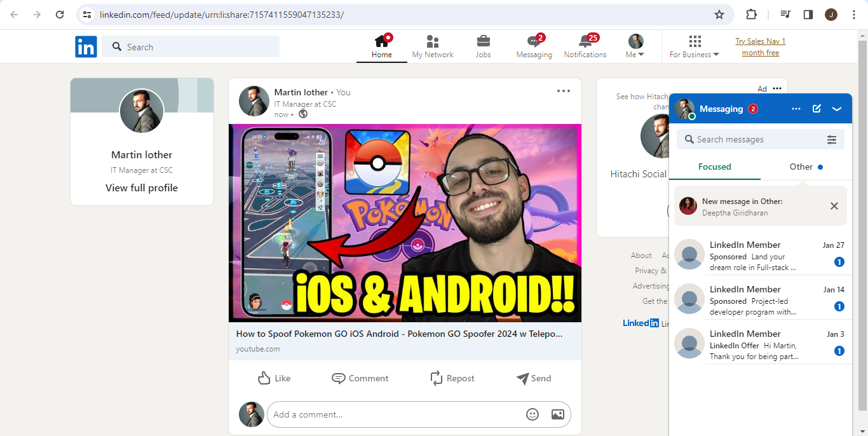Click the LinkedIn search field

(x=191, y=47)
